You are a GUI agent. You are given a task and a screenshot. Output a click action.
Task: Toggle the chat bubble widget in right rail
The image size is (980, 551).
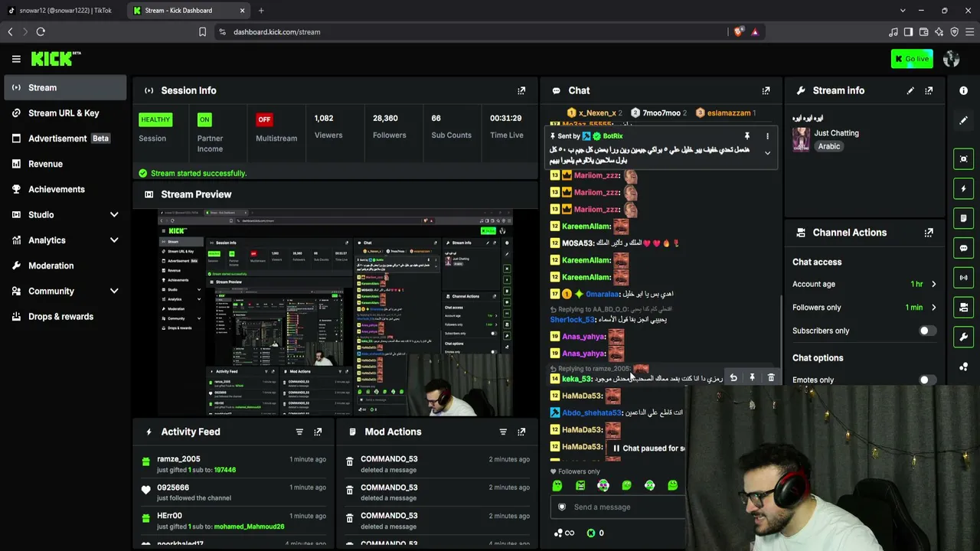[963, 248]
